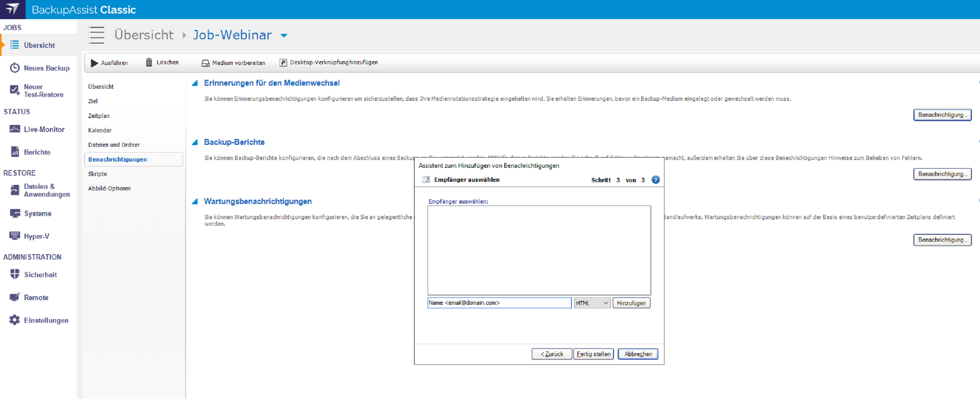Select the Zeitplan tab
Viewport: 980px width, 399px height.
pyautogui.click(x=99, y=116)
